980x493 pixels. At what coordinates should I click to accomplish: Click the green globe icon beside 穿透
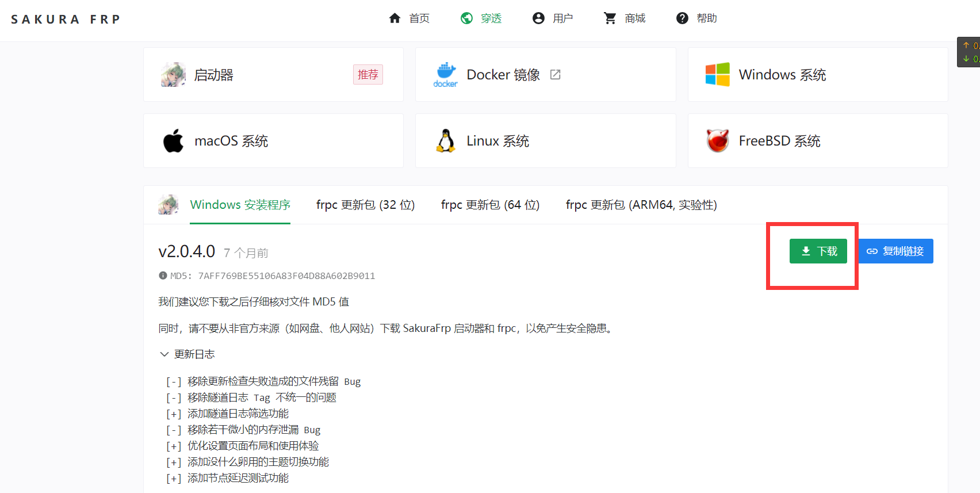pyautogui.click(x=466, y=18)
